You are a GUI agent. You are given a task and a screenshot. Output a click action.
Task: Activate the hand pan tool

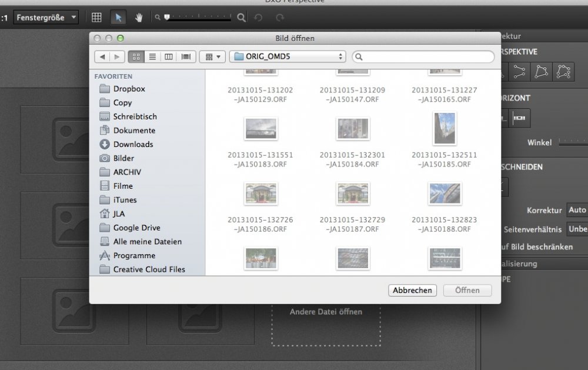coord(139,18)
